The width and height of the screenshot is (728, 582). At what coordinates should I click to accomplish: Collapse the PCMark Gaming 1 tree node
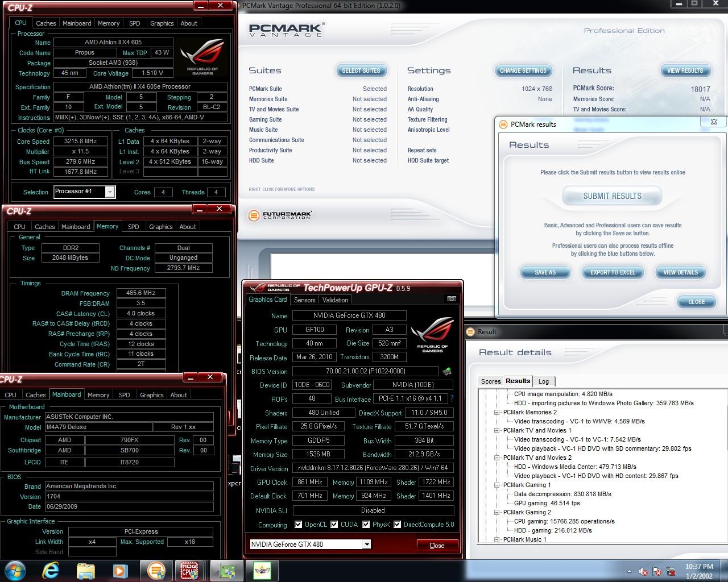tap(497, 485)
